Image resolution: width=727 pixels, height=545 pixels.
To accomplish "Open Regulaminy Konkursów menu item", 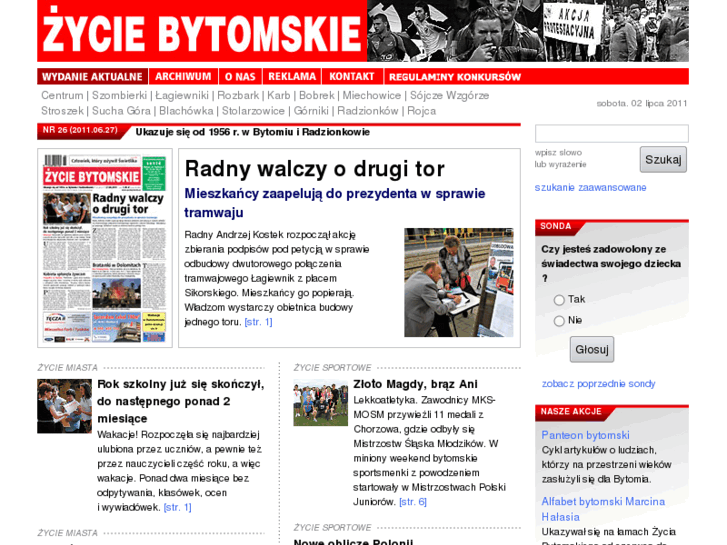I will tap(455, 77).
